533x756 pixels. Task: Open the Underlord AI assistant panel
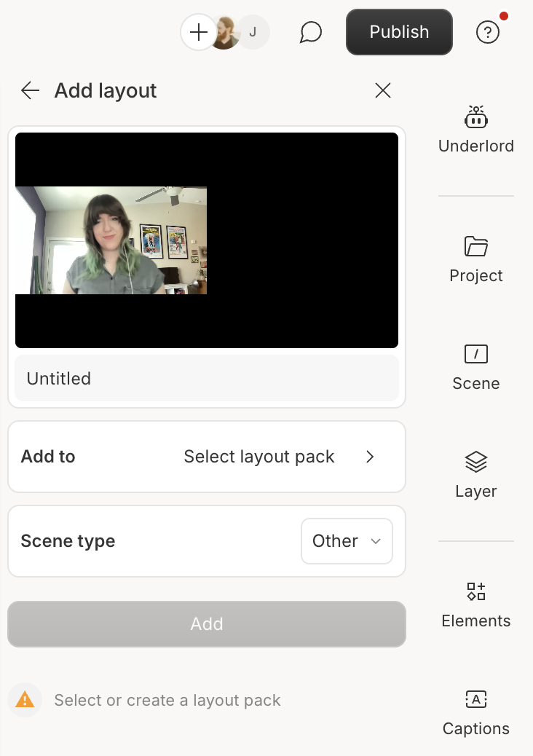click(x=475, y=129)
